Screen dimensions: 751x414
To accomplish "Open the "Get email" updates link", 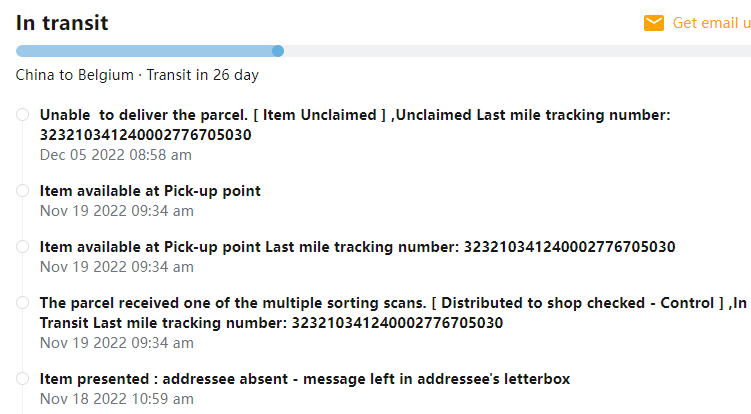I will [711, 23].
